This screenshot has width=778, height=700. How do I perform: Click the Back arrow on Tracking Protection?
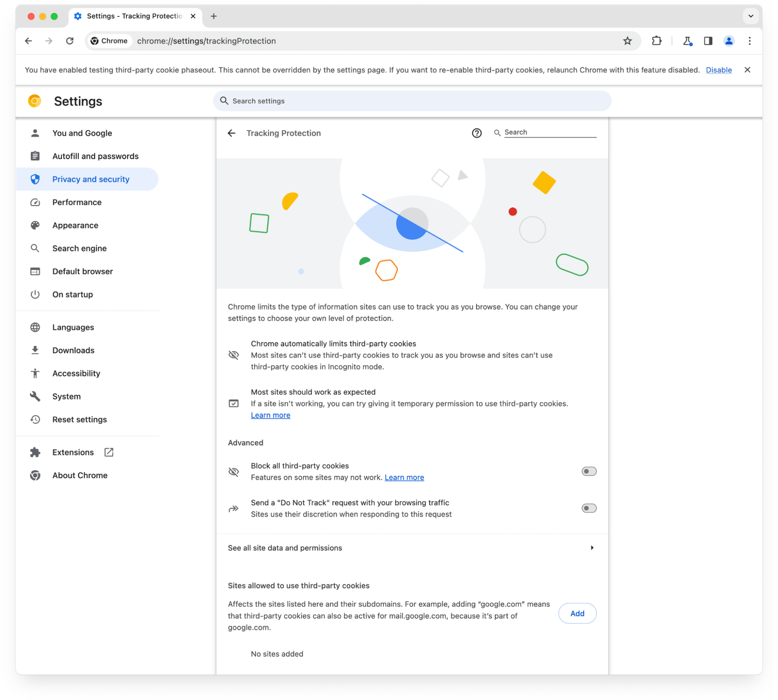233,132
